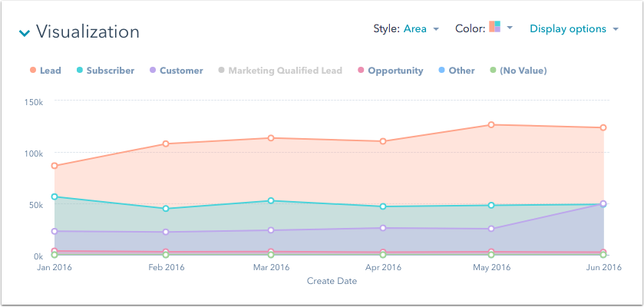Click the Mar 2016 axis label
644x307 pixels.
272,268
